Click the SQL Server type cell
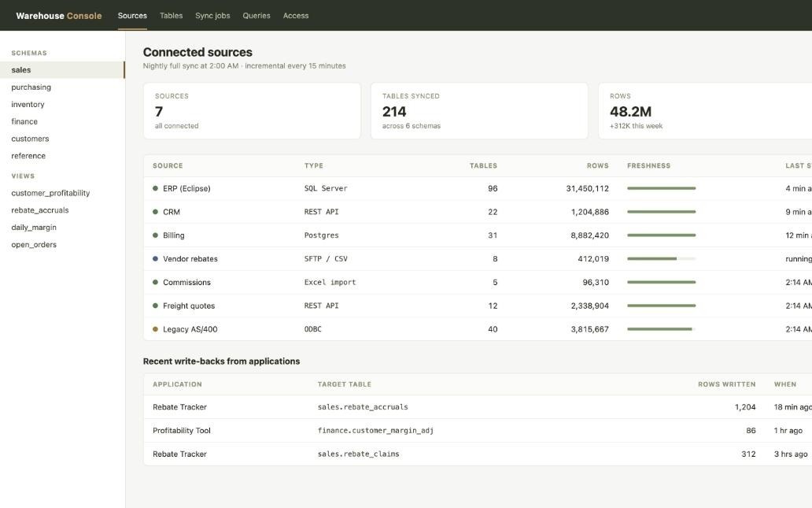 point(326,188)
